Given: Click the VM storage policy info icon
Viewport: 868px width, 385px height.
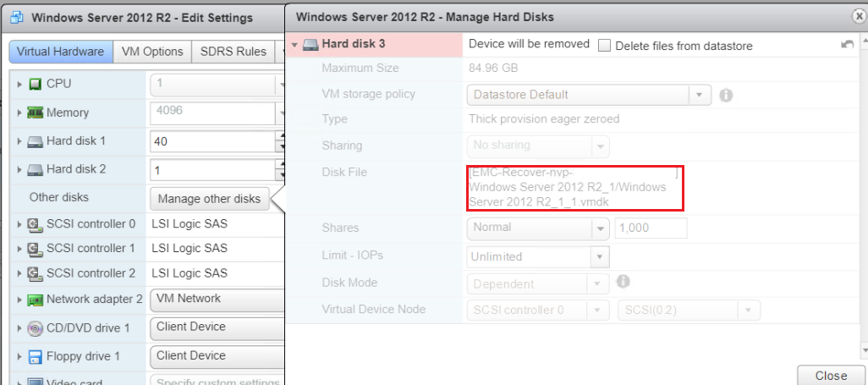Looking at the screenshot, I should 726,95.
